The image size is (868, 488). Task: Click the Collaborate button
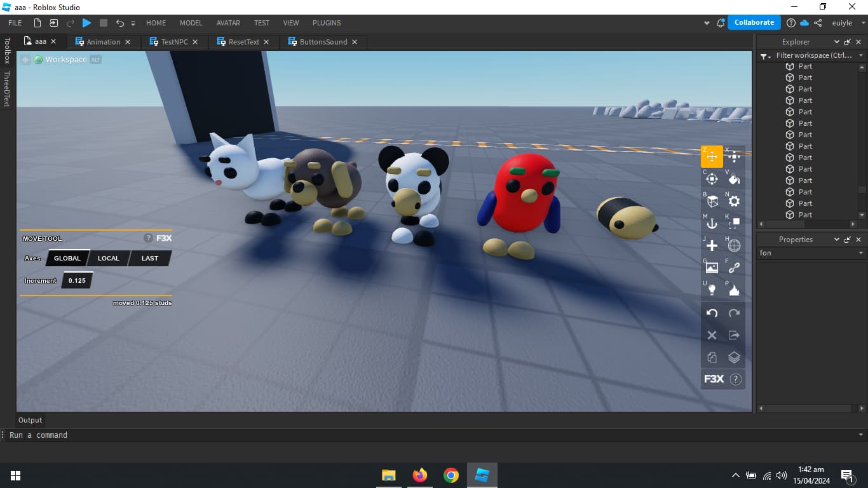(754, 22)
